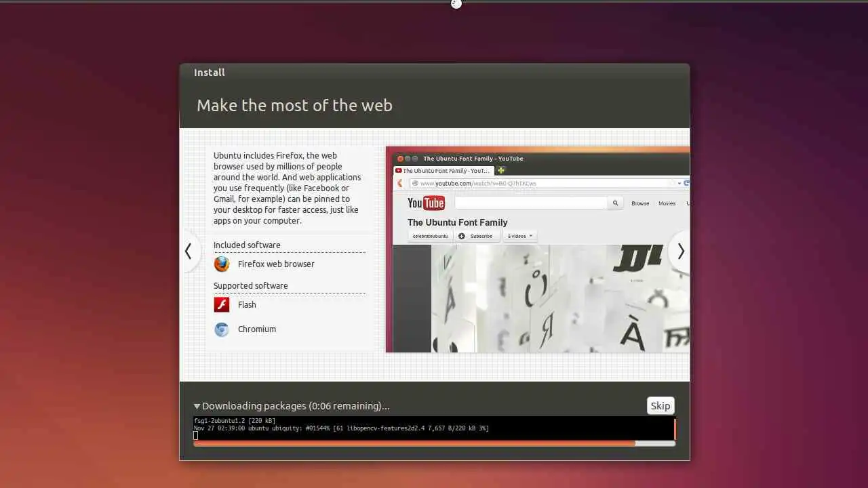Click the YouTube search magnifier button
This screenshot has height=488, width=868.
pyautogui.click(x=615, y=203)
